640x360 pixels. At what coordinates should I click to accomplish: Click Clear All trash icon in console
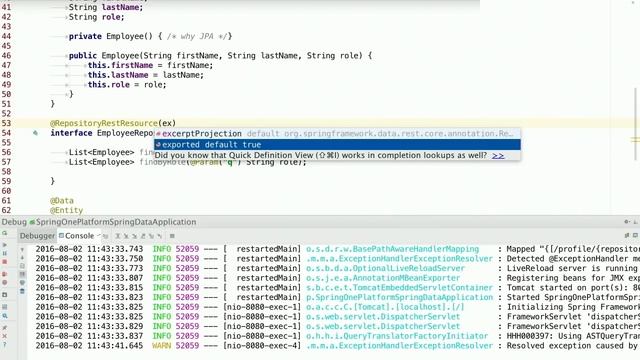[x=22, y=291]
